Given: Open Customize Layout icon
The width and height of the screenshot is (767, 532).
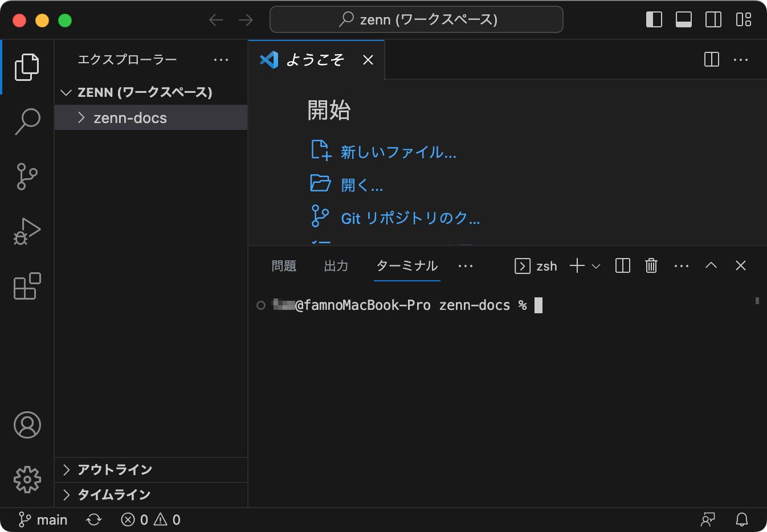Looking at the screenshot, I should [x=743, y=20].
